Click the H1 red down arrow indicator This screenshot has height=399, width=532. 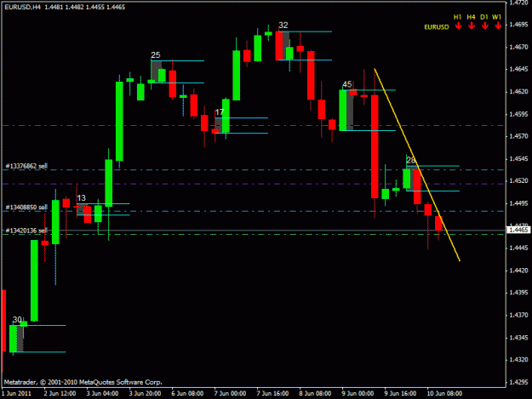[x=458, y=26]
